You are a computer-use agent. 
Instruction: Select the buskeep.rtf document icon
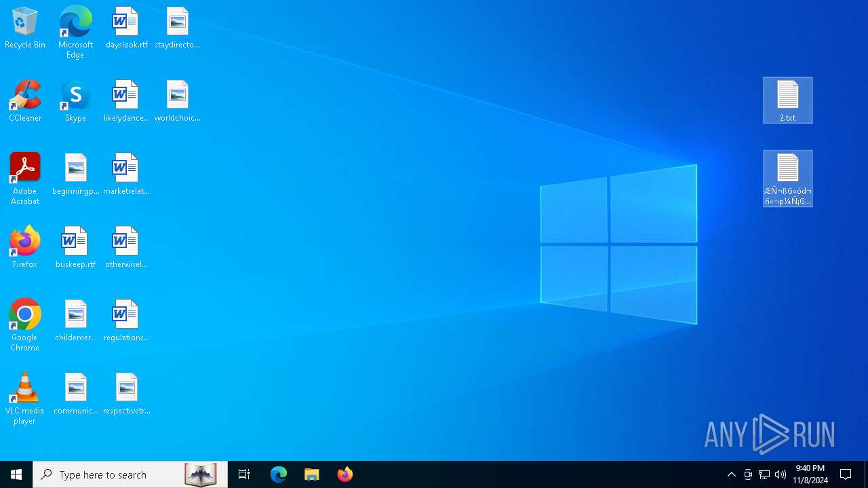(75, 248)
